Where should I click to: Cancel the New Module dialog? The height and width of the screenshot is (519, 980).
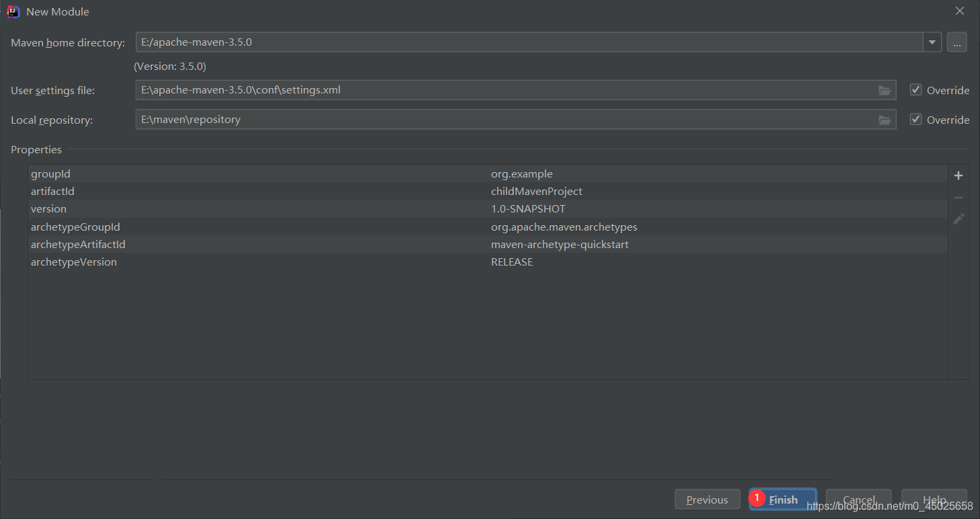coord(858,500)
